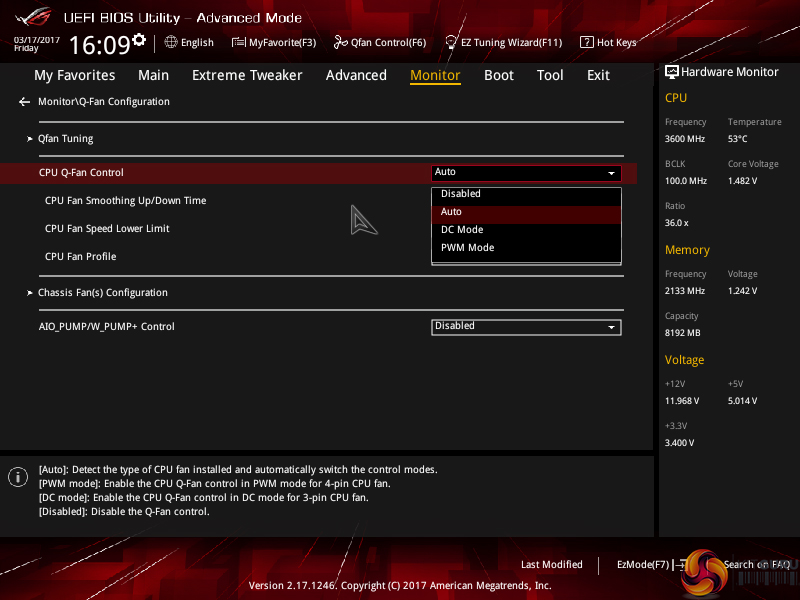
Task: Switch to EzMode(F7) view
Action: coord(643,565)
